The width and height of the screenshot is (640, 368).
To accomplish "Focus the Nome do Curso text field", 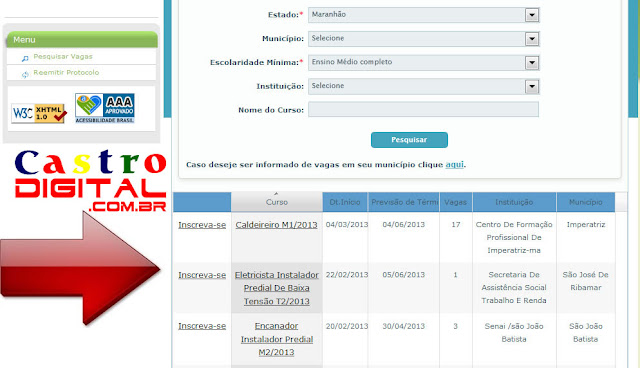I will coord(423,109).
